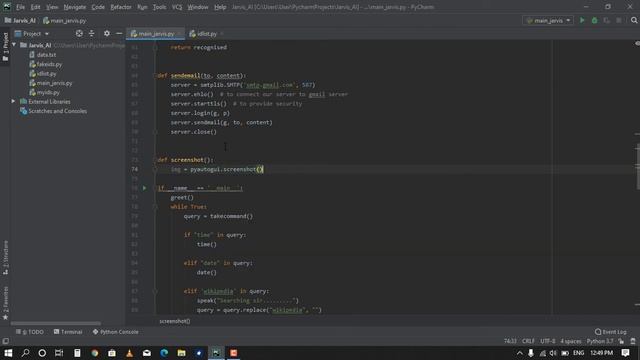Open the Help menu
Viewport: 640px width, 360px height.
220,7
